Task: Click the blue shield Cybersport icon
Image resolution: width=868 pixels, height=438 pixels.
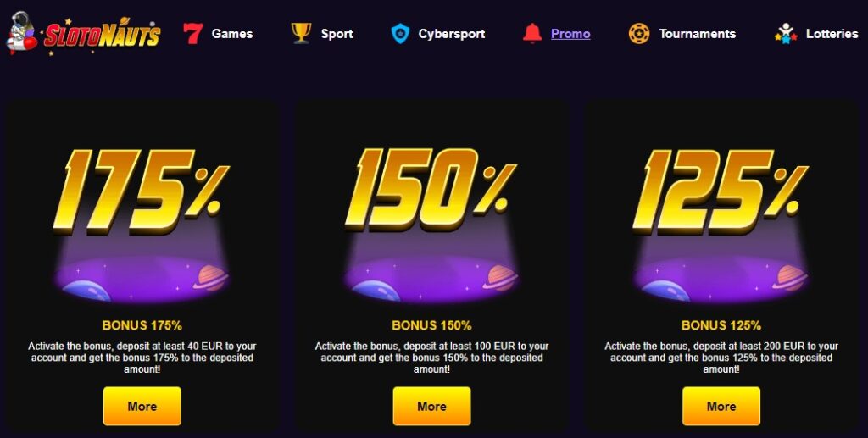Action: 400,34
